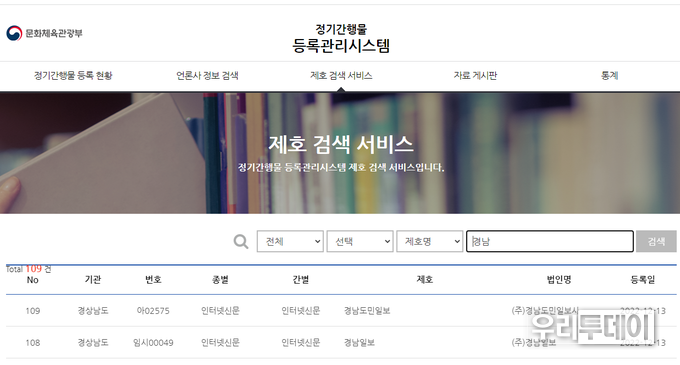The width and height of the screenshot is (680, 365).
Task: Click row number 109
Action: coord(33,311)
